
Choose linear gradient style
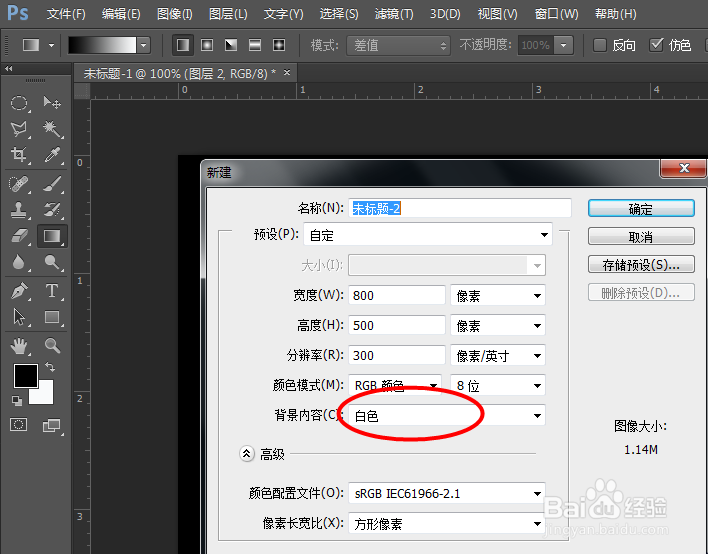coord(183,45)
